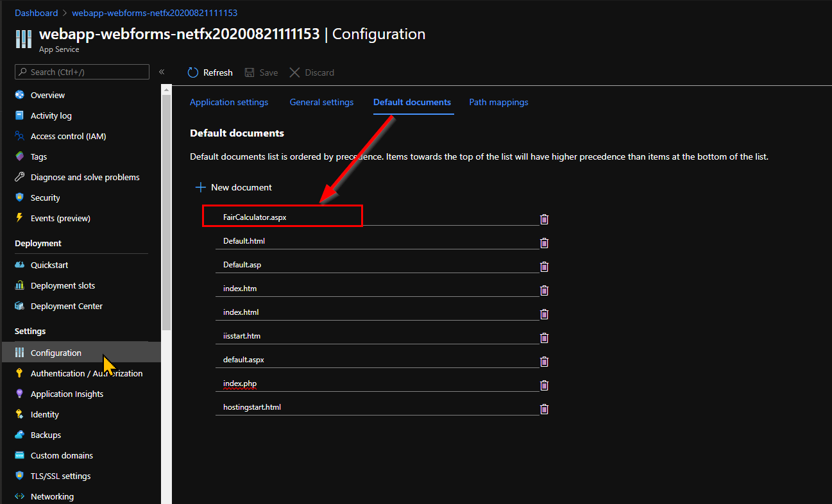
Task: Click the Discard toolbar button
Action: tap(312, 72)
